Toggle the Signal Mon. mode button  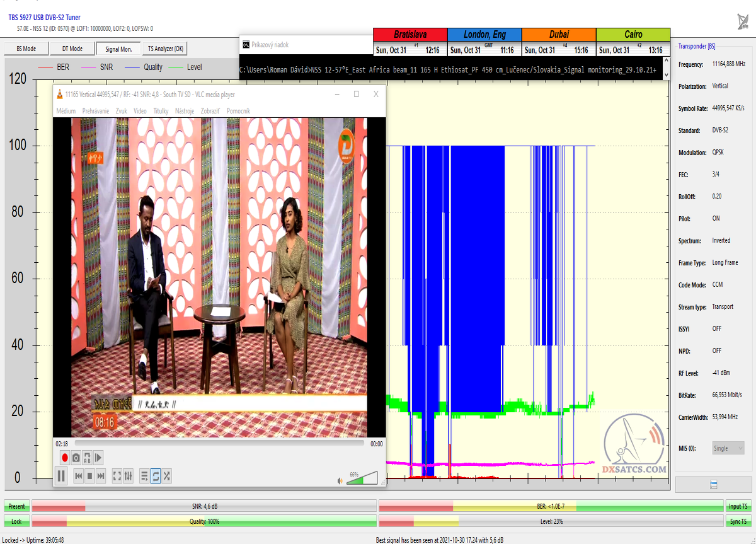118,49
